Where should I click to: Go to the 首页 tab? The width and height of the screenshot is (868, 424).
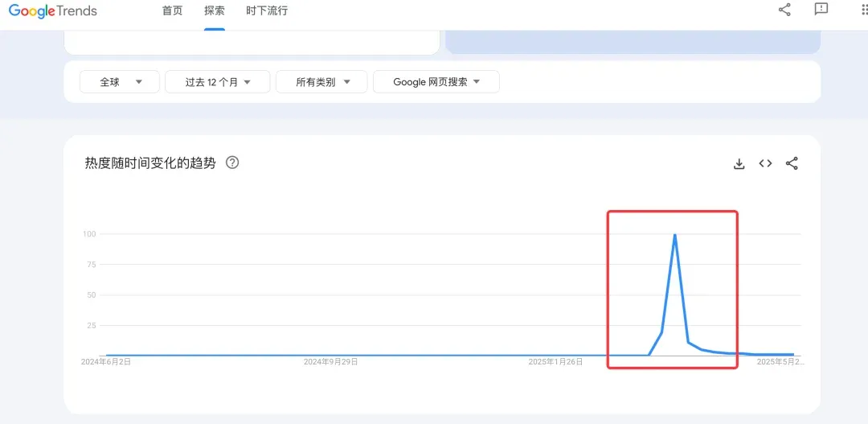click(x=172, y=11)
